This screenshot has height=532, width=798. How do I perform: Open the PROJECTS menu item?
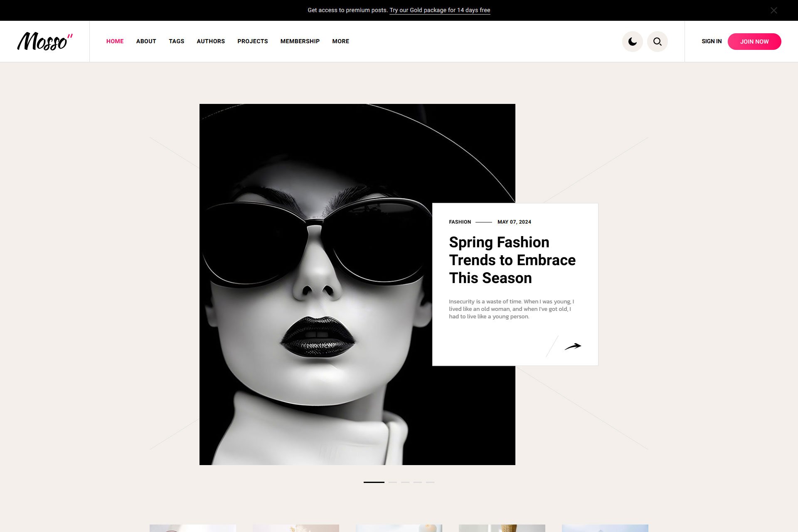(x=252, y=41)
